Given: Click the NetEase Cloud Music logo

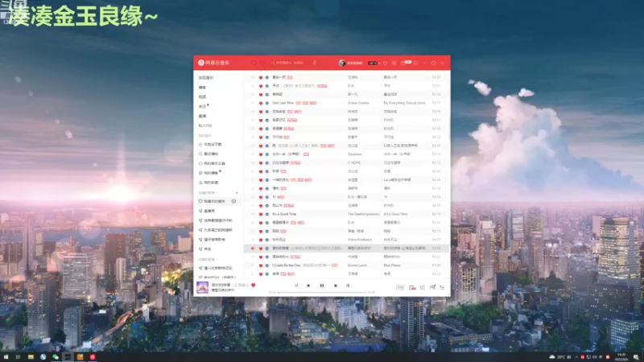Looking at the screenshot, I should (213, 63).
